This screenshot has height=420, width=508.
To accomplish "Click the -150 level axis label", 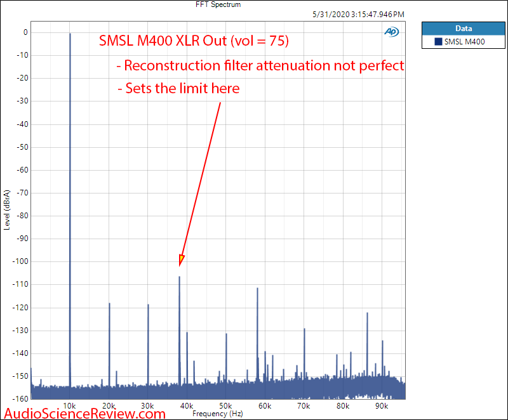I will click(20, 376).
